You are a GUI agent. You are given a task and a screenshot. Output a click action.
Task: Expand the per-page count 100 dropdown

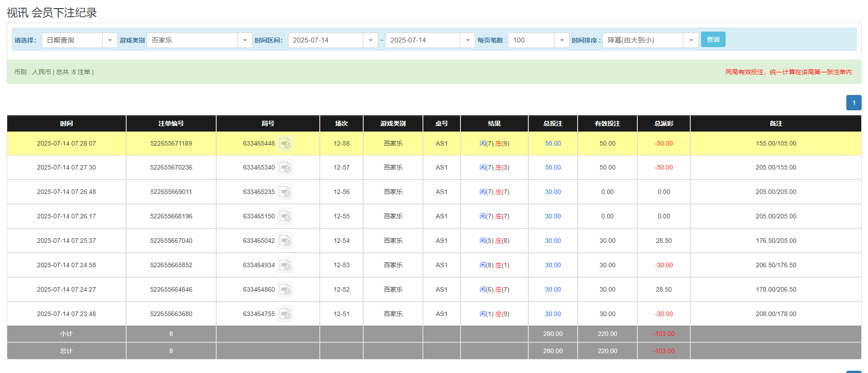(x=561, y=40)
